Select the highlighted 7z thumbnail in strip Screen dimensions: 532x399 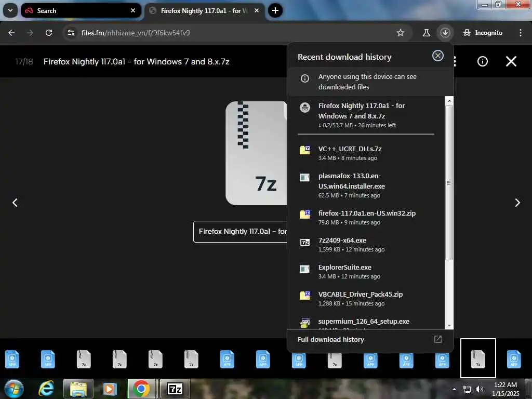(478, 358)
